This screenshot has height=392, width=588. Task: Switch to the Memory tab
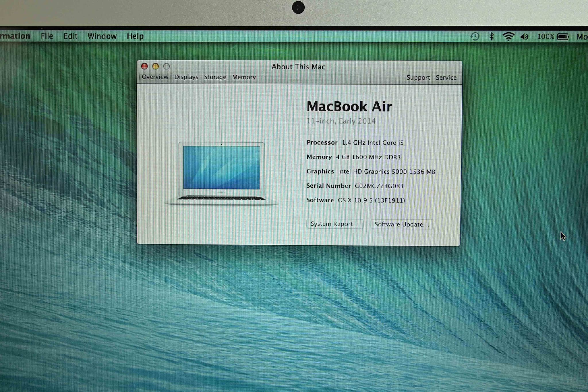pos(244,77)
